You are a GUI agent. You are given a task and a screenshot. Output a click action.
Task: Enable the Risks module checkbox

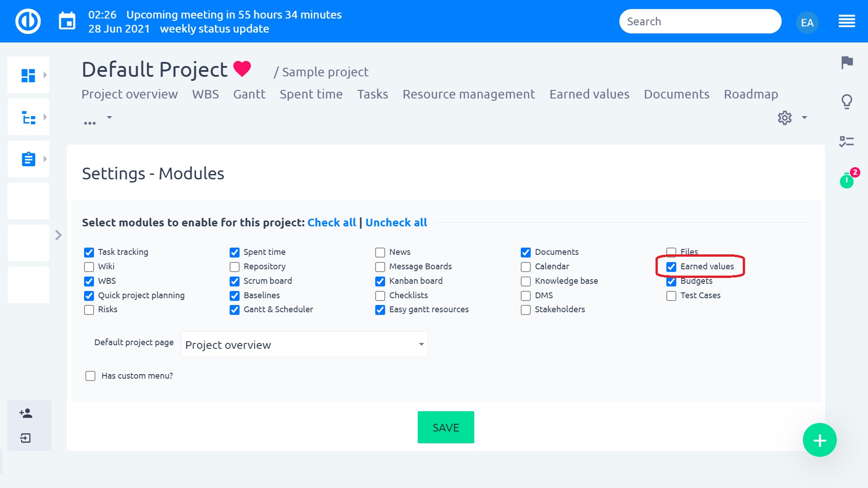(x=89, y=310)
